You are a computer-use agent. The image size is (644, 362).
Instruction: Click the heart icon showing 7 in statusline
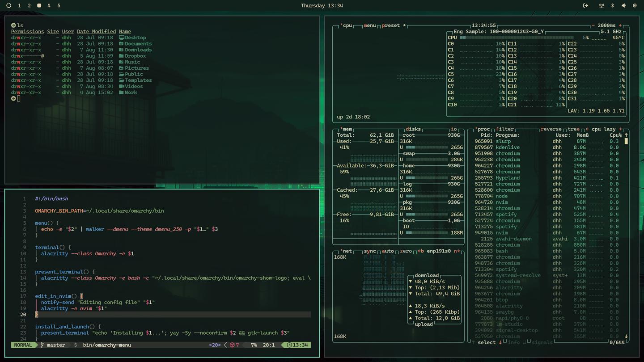[233, 345]
